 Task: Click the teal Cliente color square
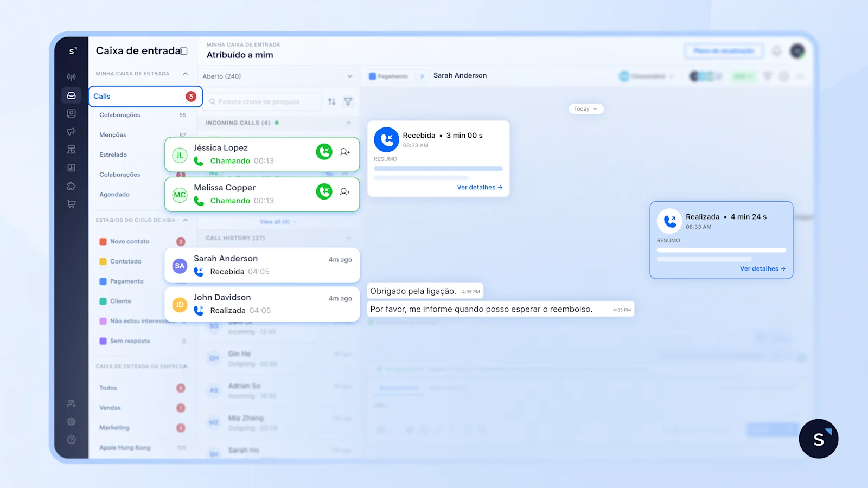click(103, 301)
